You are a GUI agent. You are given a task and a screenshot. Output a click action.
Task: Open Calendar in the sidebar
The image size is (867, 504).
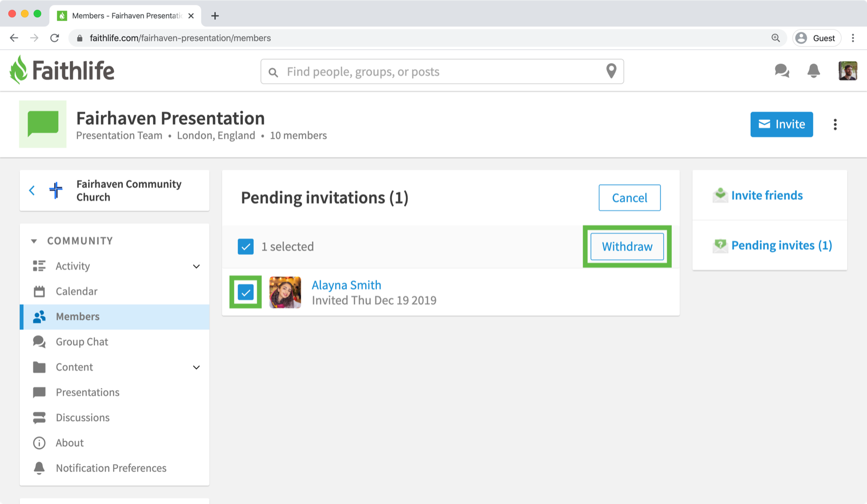(x=76, y=291)
